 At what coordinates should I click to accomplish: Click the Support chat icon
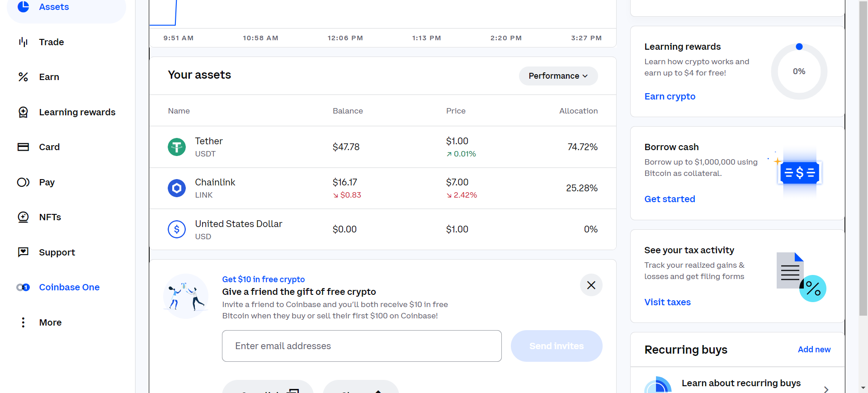point(23,252)
